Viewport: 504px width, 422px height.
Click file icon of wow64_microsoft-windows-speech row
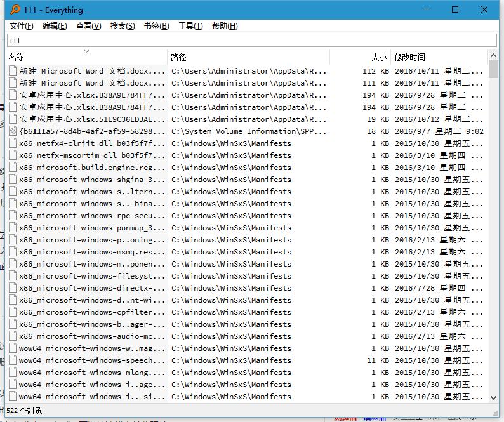pyautogui.click(x=13, y=360)
